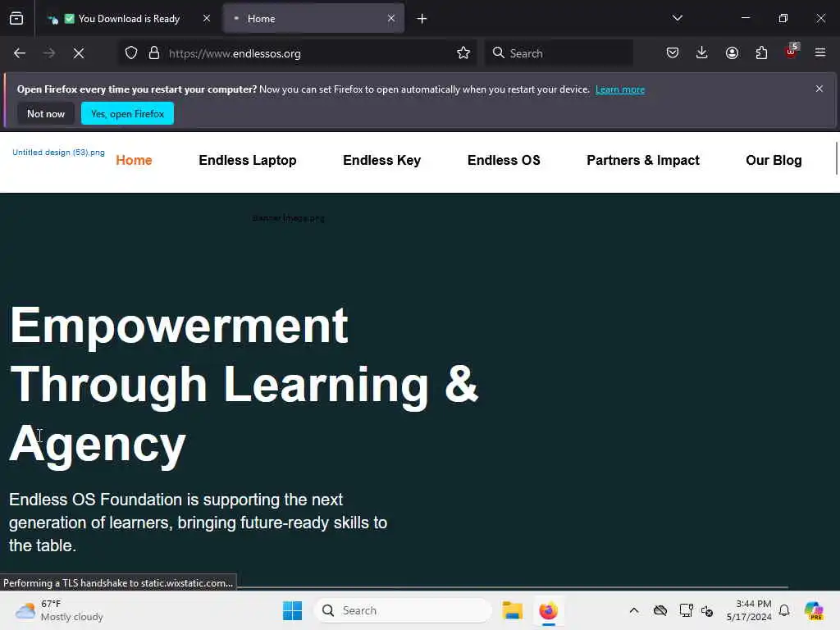This screenshot has height=630, width=840.
Task: Open the Firefox application menu
Action: click(820, 52)
